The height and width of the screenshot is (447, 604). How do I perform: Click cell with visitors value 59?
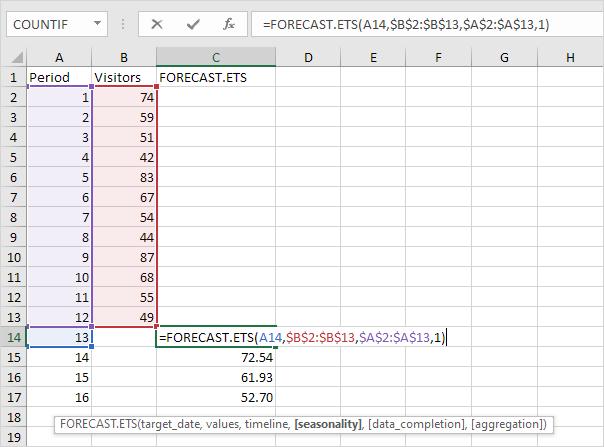point(124,117)
